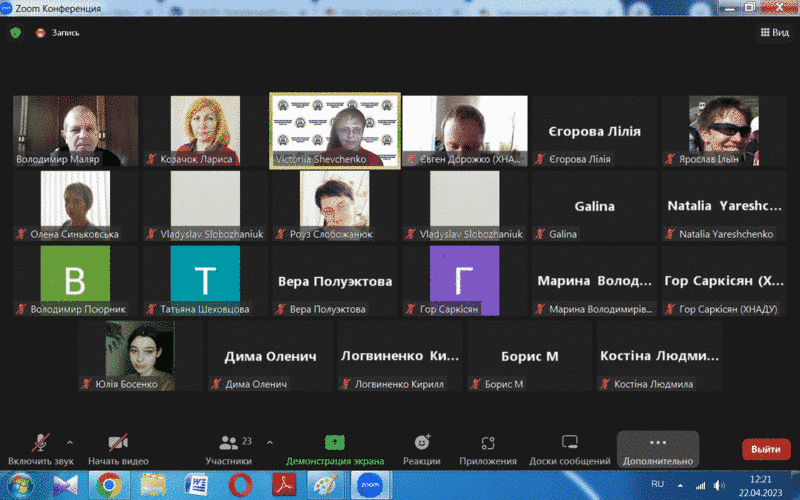Open the Реакции reactions menu
The height and width of the screenshot is (500, 800).
coord(422,448)
